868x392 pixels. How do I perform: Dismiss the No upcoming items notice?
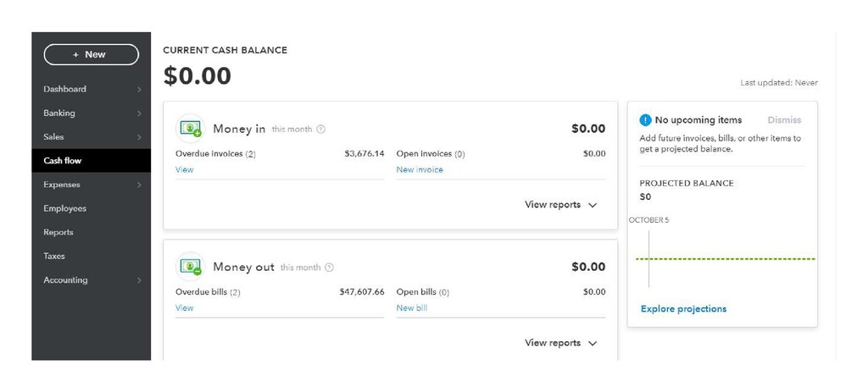[784, 120]
